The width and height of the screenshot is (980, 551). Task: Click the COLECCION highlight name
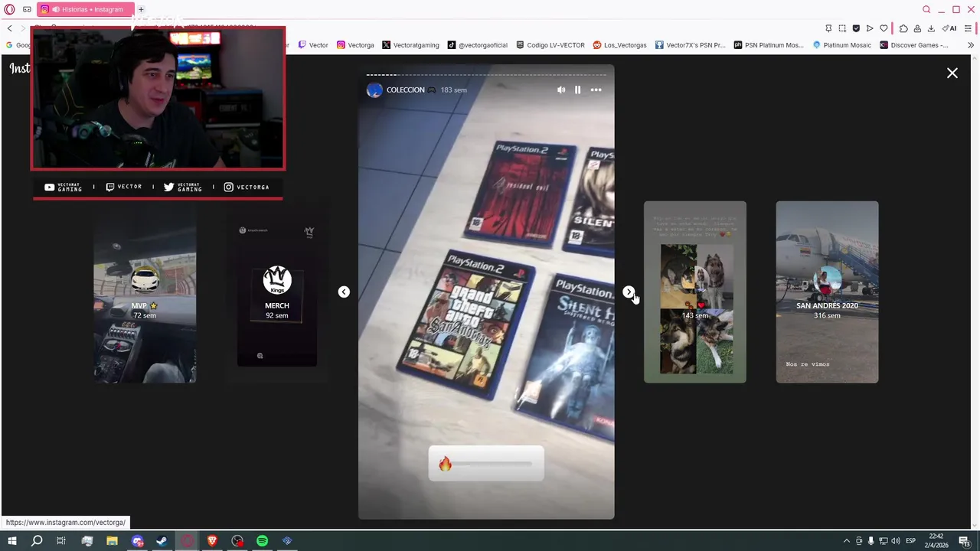pos(405,90)
